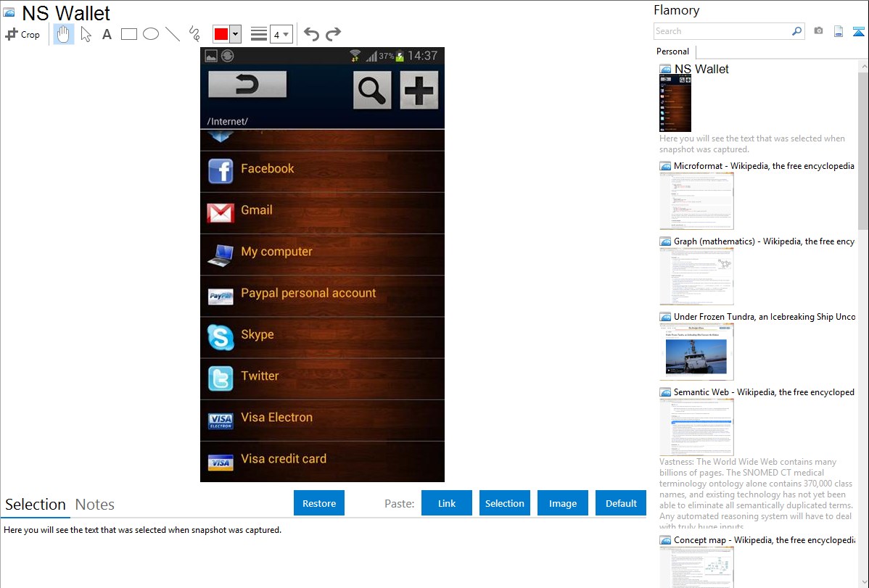Switch to the Notes tab
This screenshot has width=869, height=588.
coord(95,505)
